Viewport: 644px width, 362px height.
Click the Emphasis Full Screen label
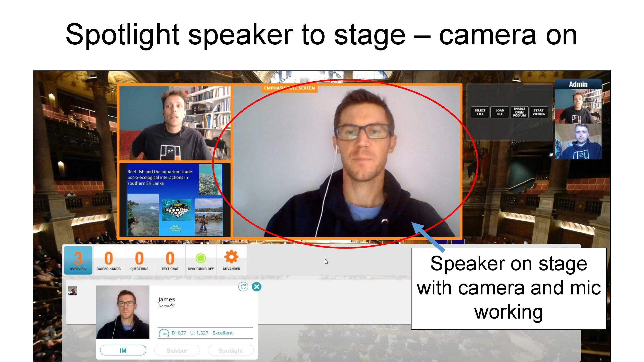point(289,88)
